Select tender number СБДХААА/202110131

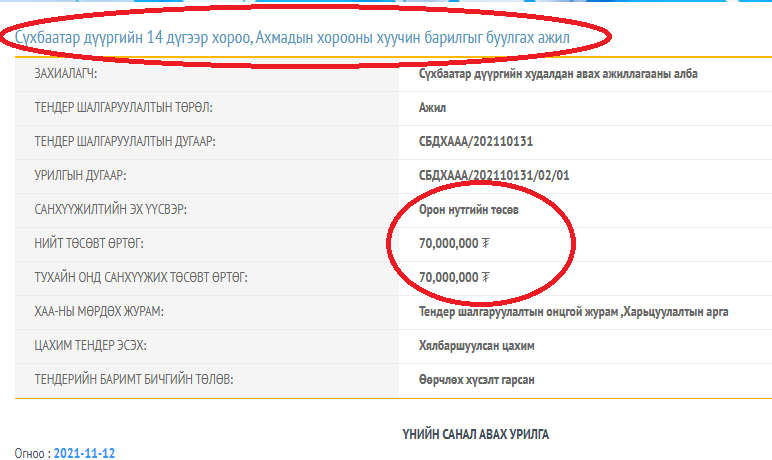(474, 141)
